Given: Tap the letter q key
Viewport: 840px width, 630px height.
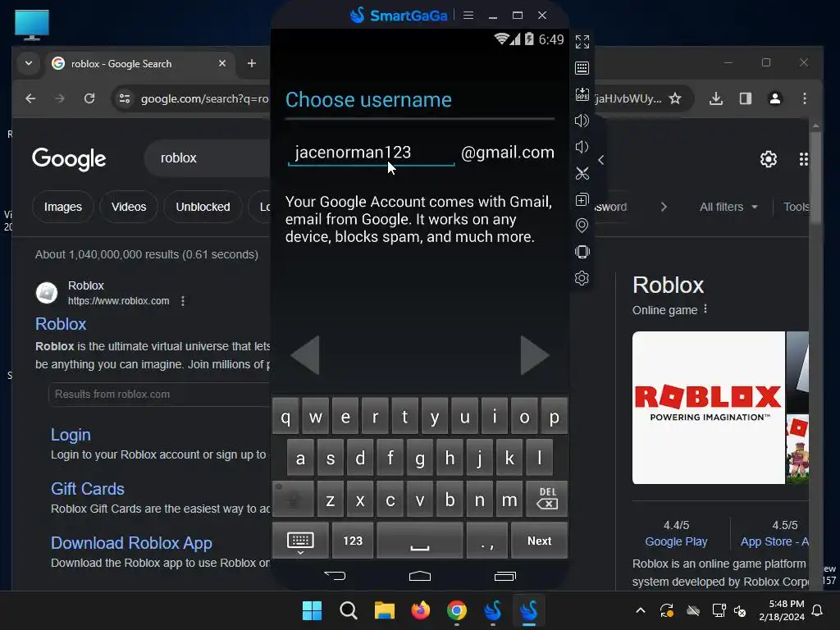Looking at the screenshot, I should coord(285,416).
